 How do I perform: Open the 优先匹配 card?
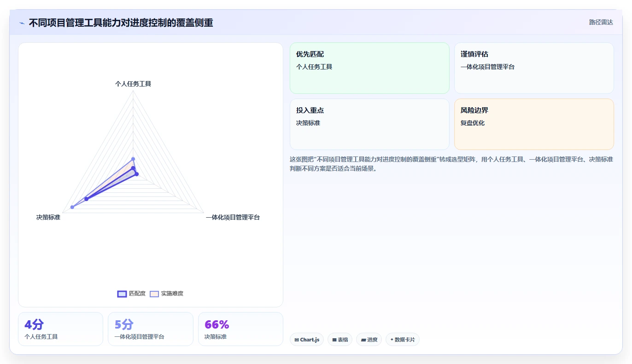pos(369,68)
